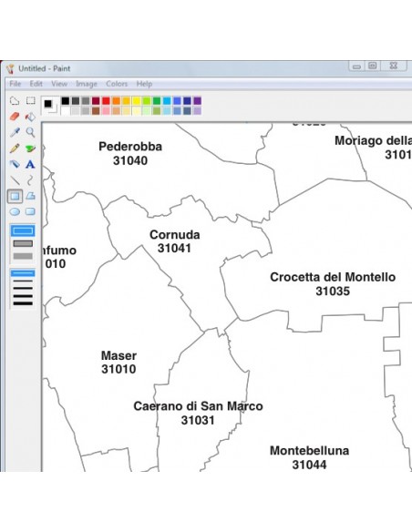
Task: Select the Text tool marked A
Action: coord(31,164)
